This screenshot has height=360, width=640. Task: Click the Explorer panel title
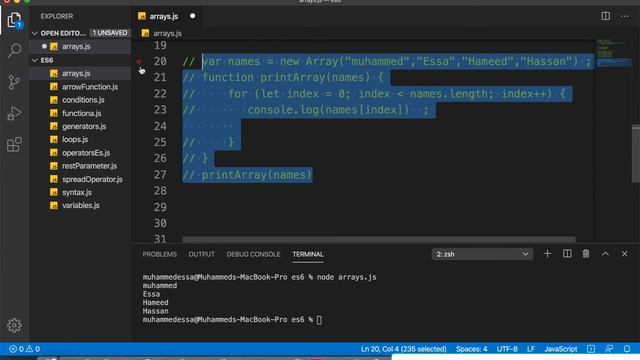pos(57,16)
